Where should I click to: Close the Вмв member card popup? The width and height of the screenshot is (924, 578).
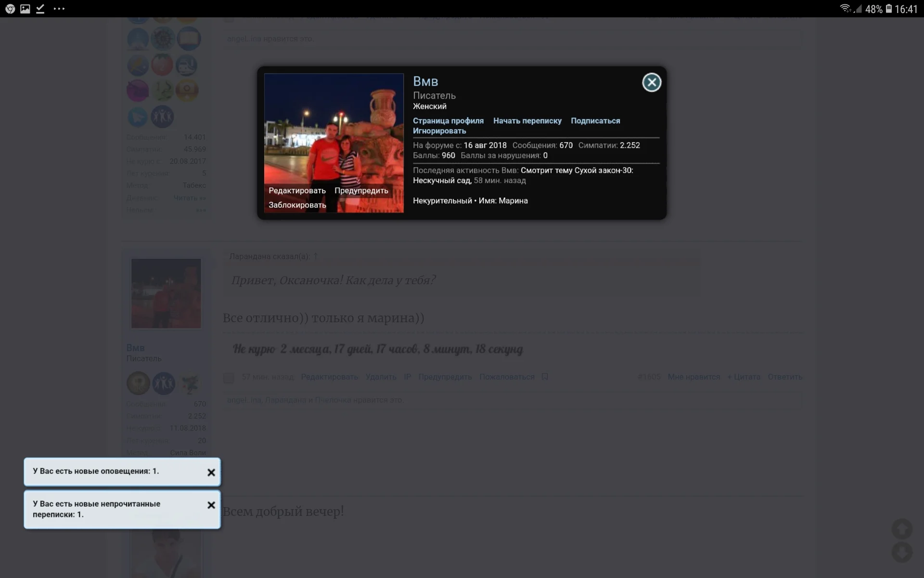click(652, 82)
